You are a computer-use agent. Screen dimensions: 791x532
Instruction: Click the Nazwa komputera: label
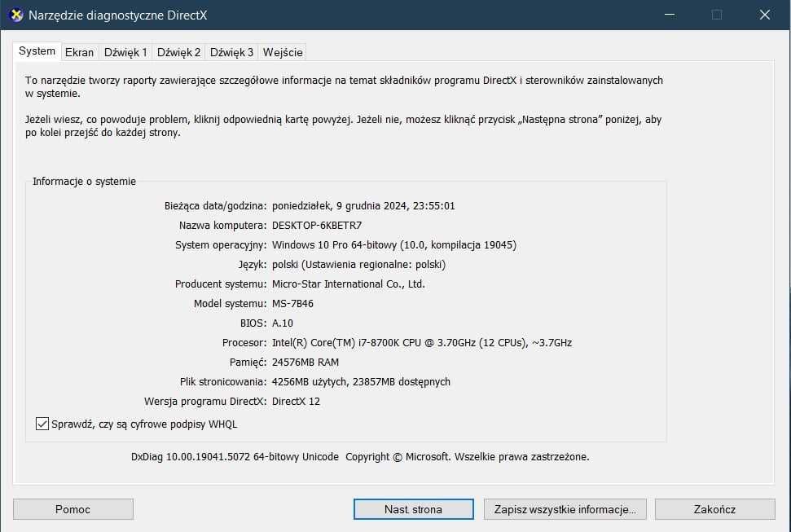222,226
